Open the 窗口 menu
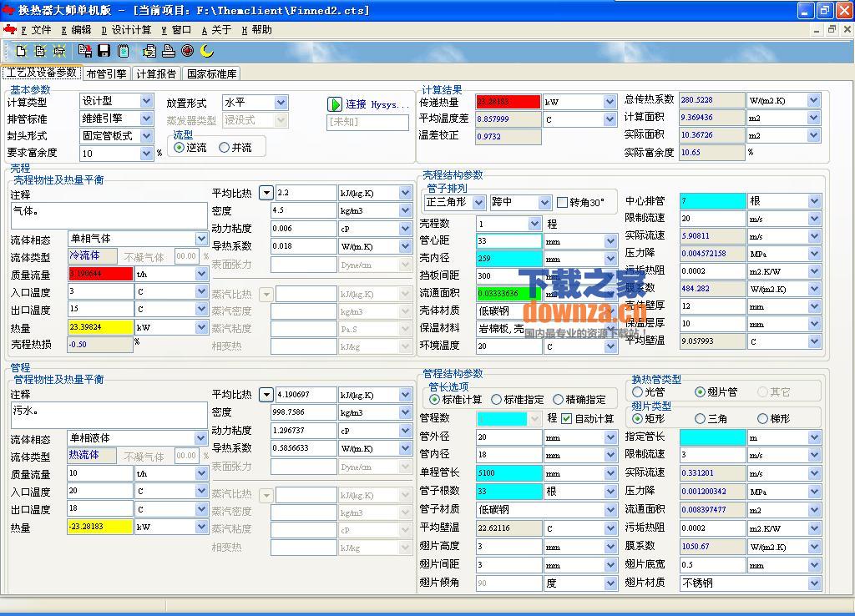 click(176, 30)
